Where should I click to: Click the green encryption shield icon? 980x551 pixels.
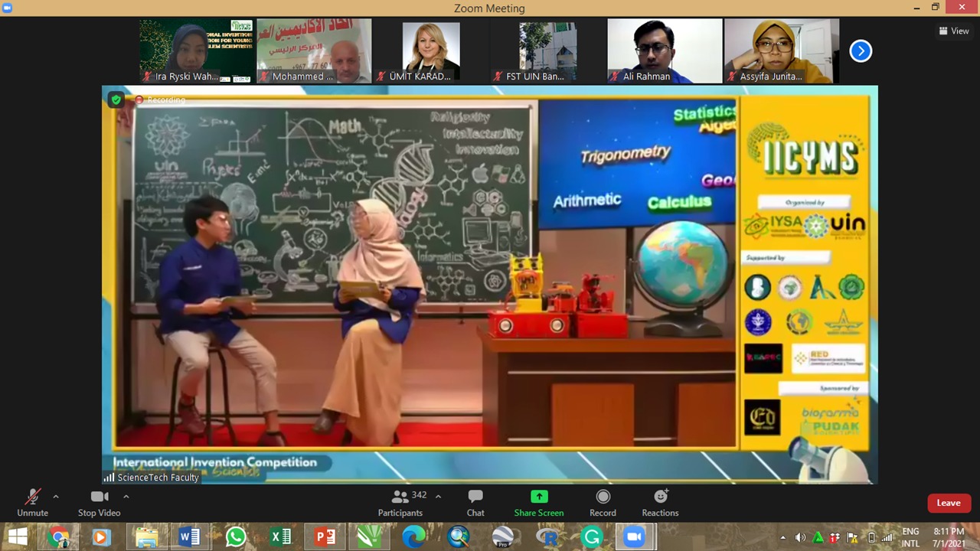point(116,99)
